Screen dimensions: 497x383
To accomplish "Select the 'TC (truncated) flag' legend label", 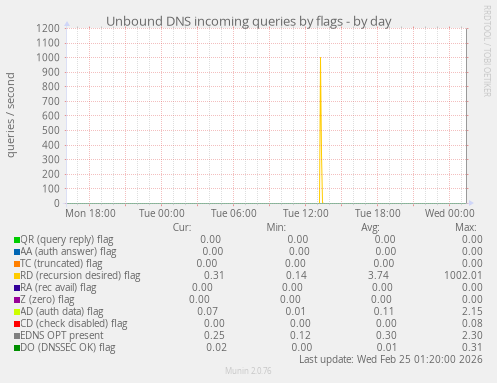I will tap(61, 264).
